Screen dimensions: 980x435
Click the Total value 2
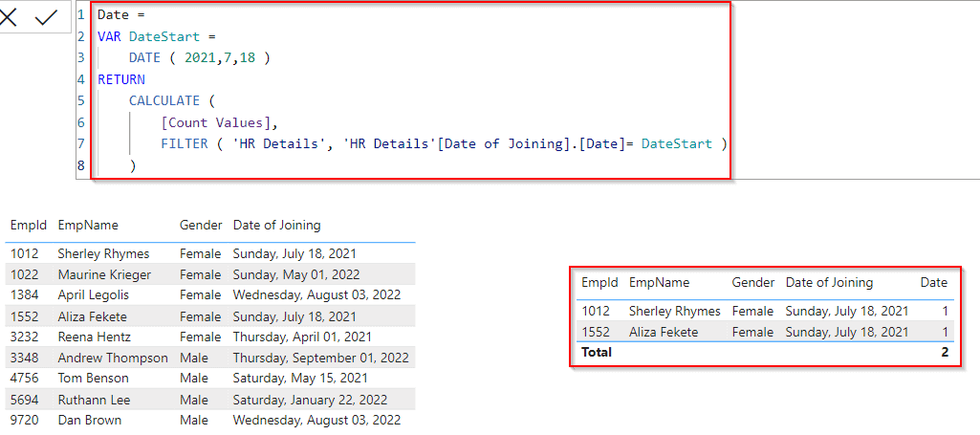[945, 353]
